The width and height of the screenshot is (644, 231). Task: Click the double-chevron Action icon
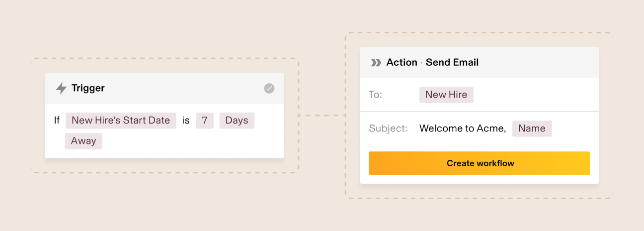(x=376, y=63)
